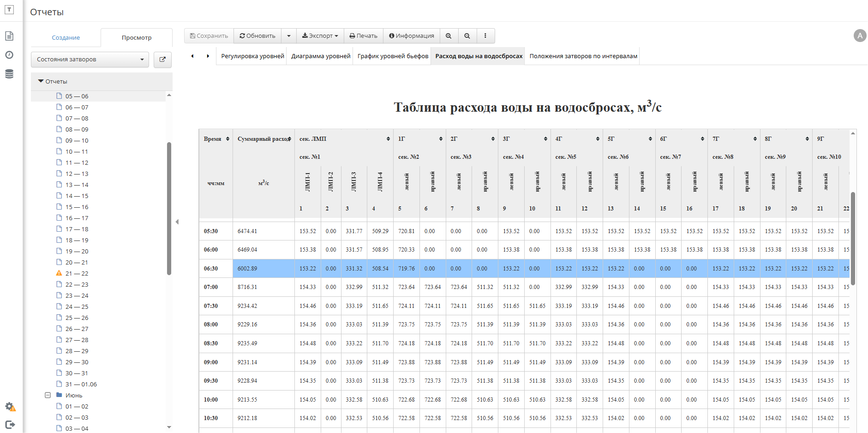Open the more options vertical dots
Image resolution: width=868 pixels, height=433 pixels.
(485, 36)
